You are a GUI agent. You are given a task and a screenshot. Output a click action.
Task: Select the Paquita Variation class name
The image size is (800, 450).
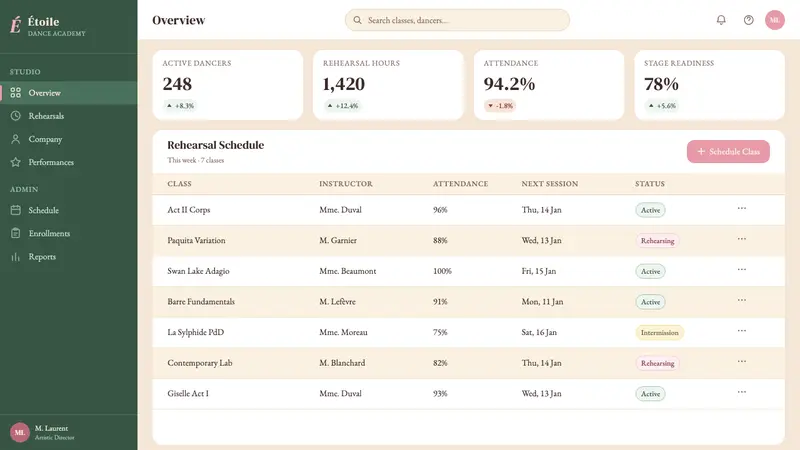coord(196,240)
